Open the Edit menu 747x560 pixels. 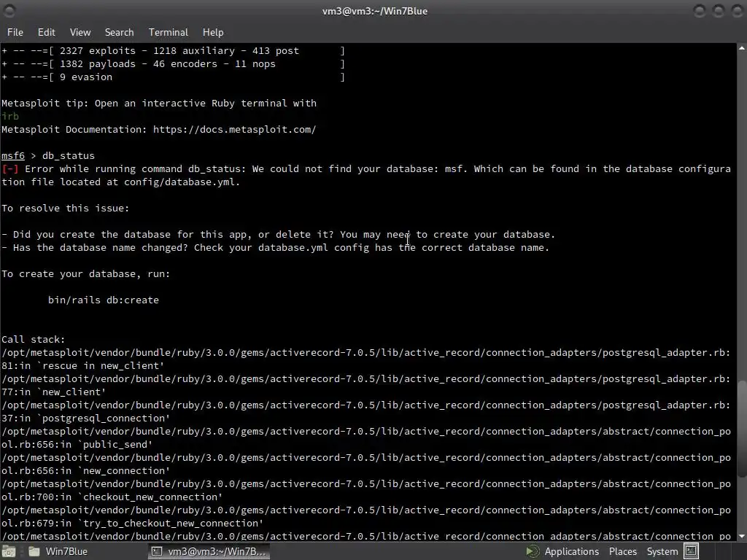[46, 32]
